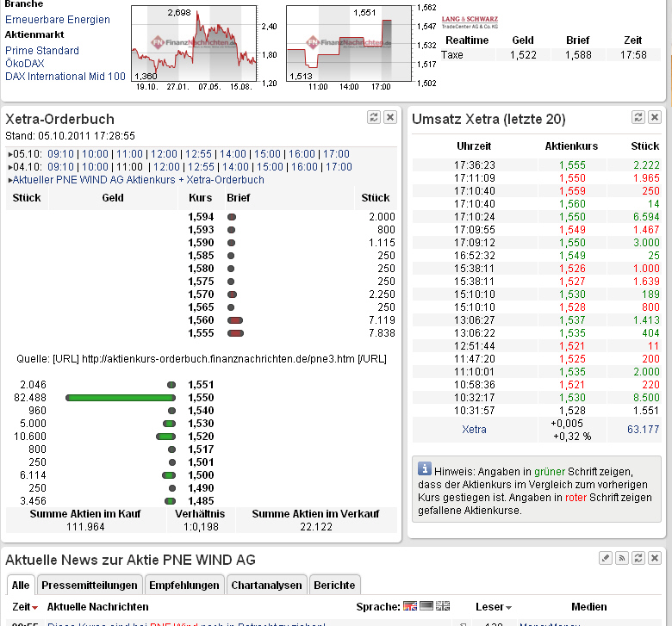Open the 05.10 orderbook at 17:00
This screenshot has height=626, width=672.
point(336,154)
